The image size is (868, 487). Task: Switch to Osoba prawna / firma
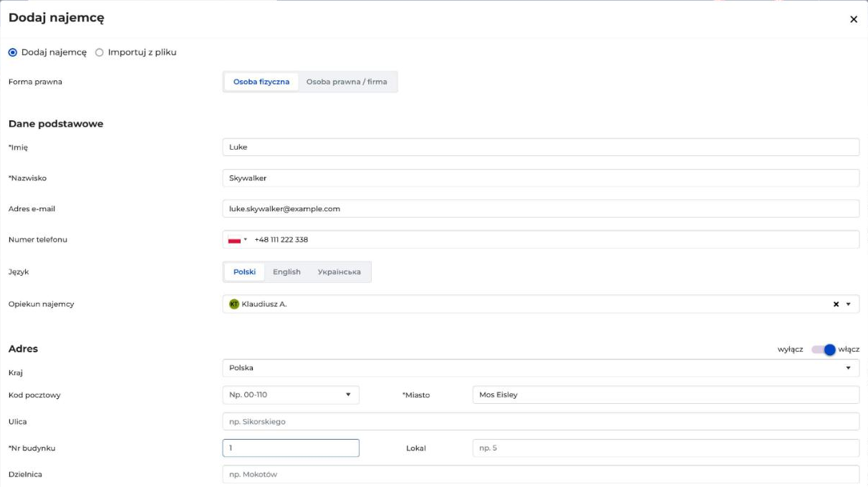[x=347, y=82]
